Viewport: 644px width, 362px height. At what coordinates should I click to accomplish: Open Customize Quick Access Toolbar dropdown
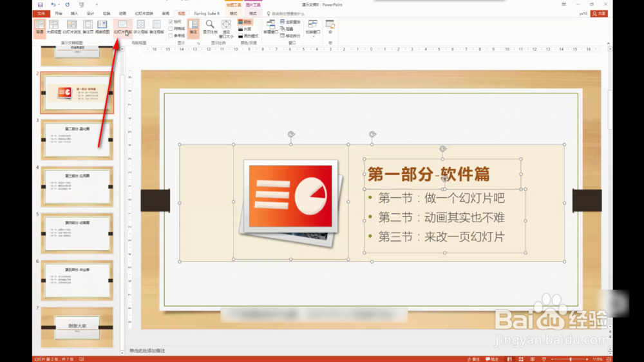97,5
